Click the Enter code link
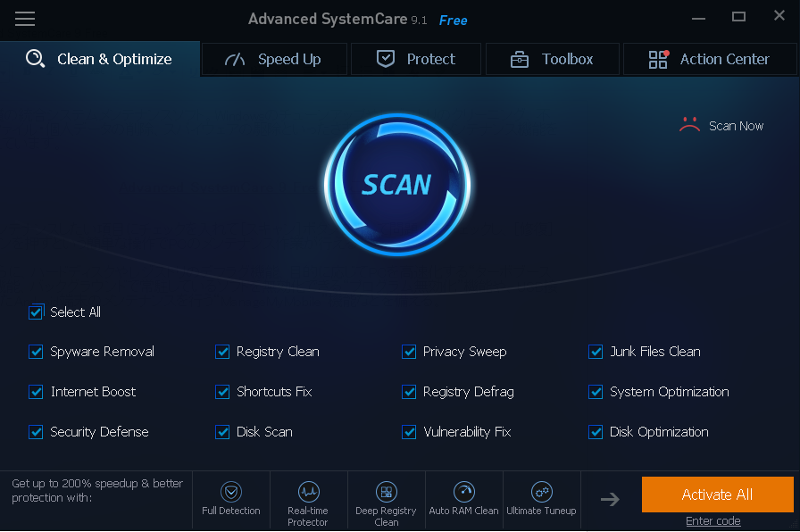The image size is (800, 532). (x=712, y=520)
